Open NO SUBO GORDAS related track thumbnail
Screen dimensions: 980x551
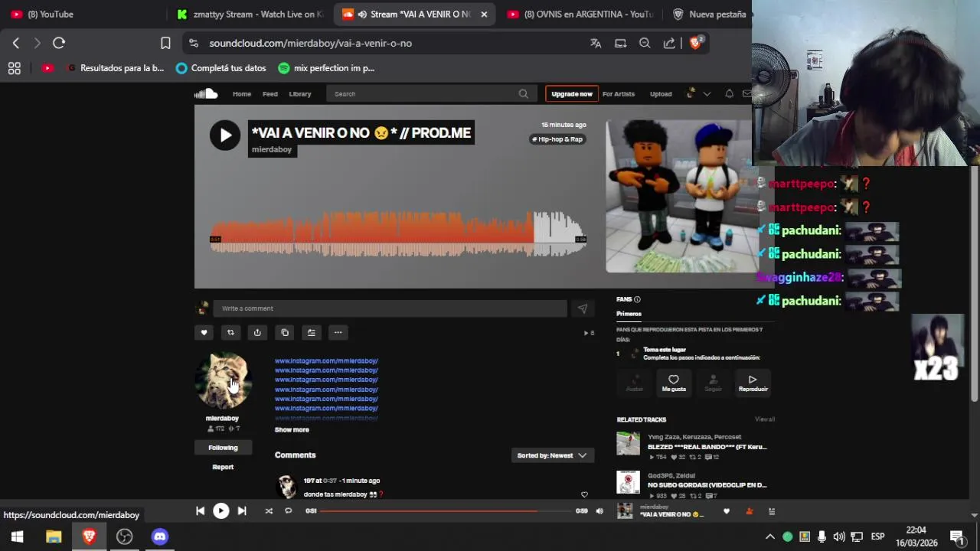tap(628, 482)
